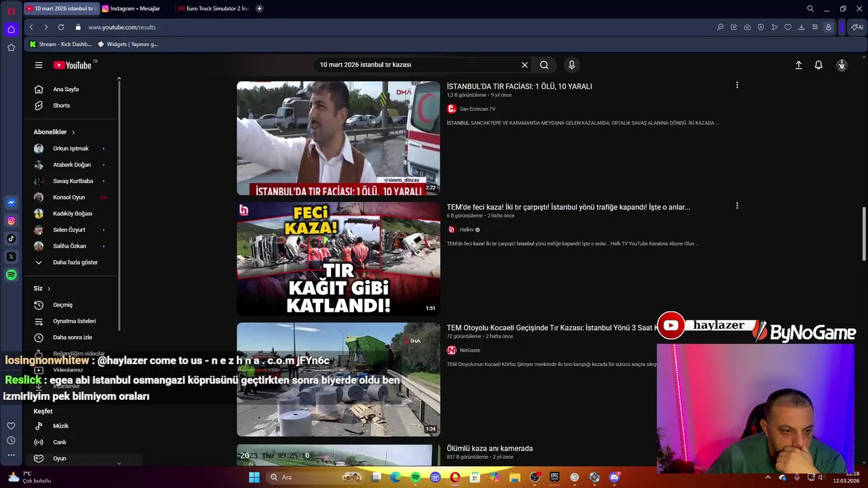Image resolution: width=868 pixels, height=488 pixels.
Task: Go to the YouTube home logo
Action: [x=72, y=65]
